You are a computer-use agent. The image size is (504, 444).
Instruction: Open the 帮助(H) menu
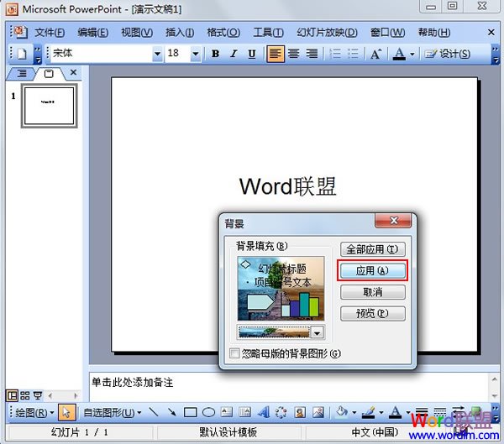pos(434,33)
